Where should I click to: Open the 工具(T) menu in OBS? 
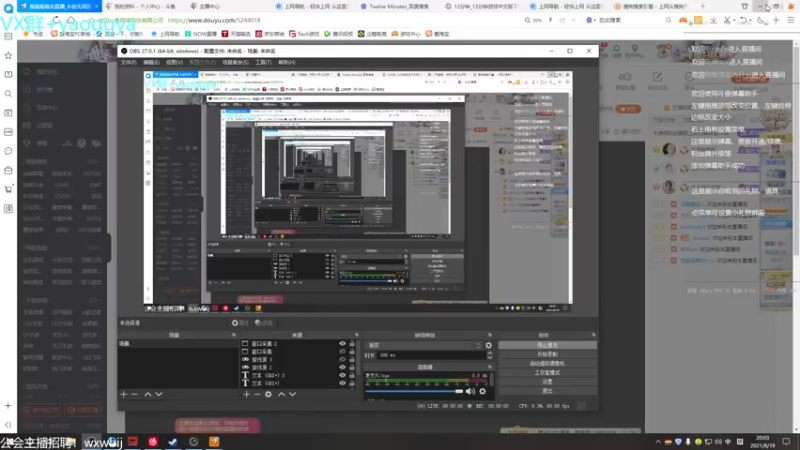263,62
